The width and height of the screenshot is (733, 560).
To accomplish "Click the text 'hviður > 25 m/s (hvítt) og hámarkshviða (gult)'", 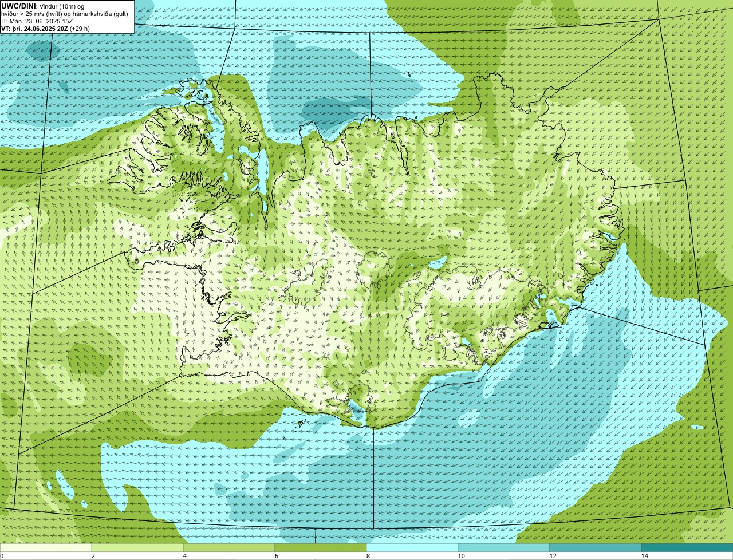I will (65, 13).
